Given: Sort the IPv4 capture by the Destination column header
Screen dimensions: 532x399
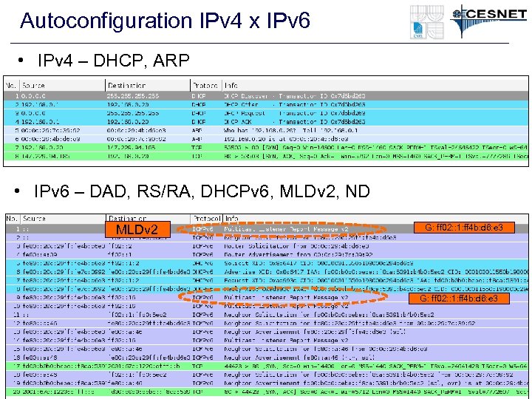Looking at the screenshot, I should (x=148, y=86).
